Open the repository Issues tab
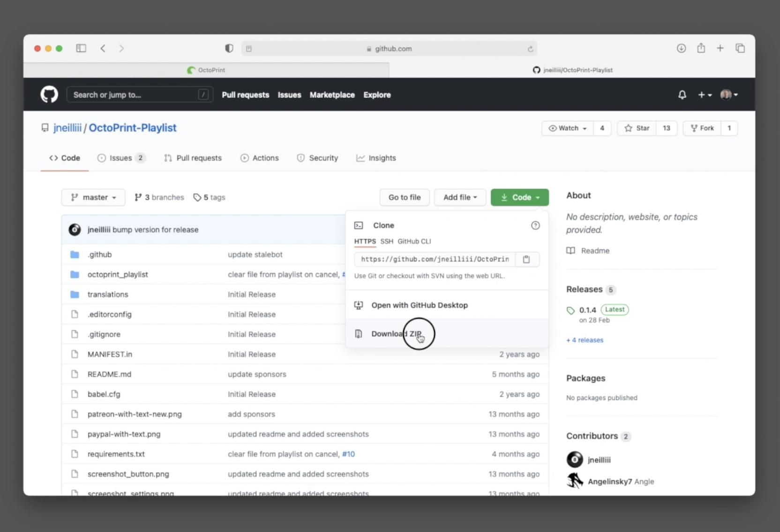780x532 pixels. coord(121,158)
